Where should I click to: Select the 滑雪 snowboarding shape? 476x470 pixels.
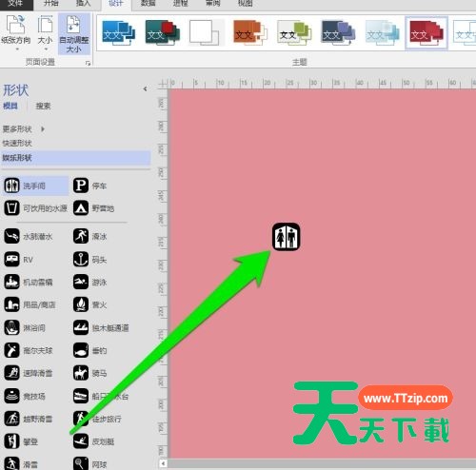coord(21,463)
